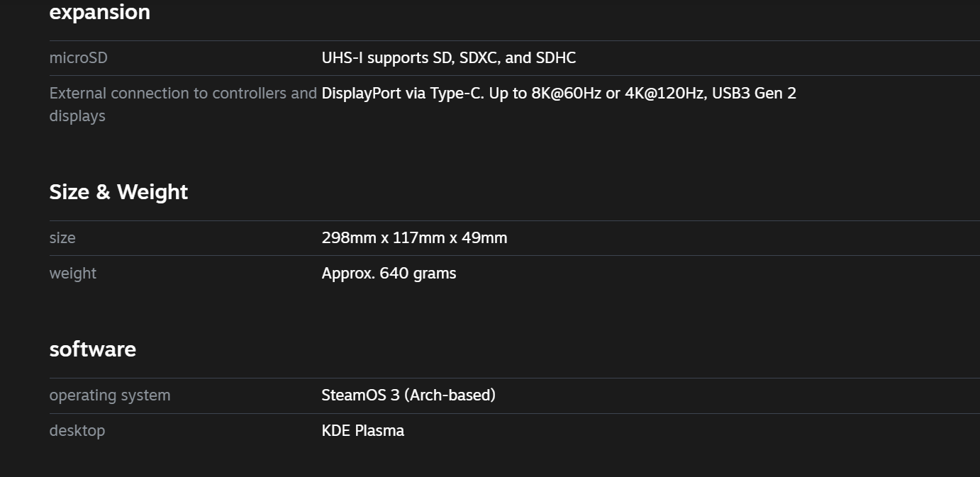Image resolution: width=980 pixels, height=477 pixels.
Task: Select the desktop row label
Action: point(77,431)
